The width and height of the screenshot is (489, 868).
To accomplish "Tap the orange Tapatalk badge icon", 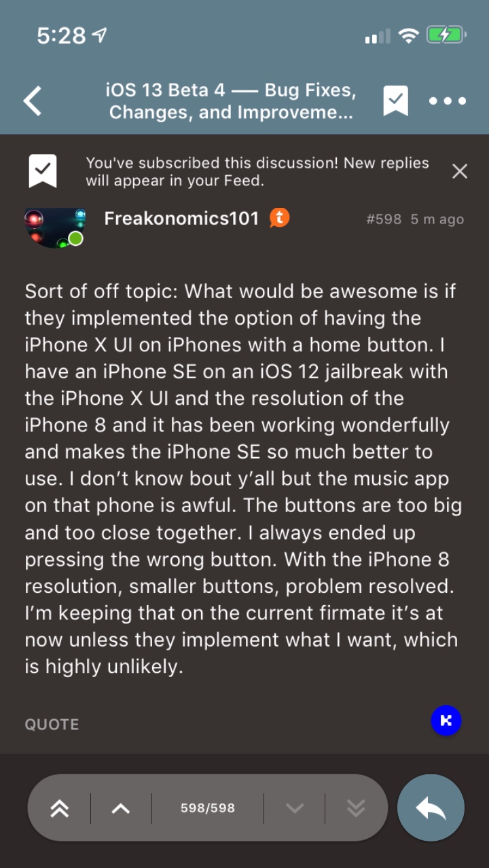I will pos(279,218).
